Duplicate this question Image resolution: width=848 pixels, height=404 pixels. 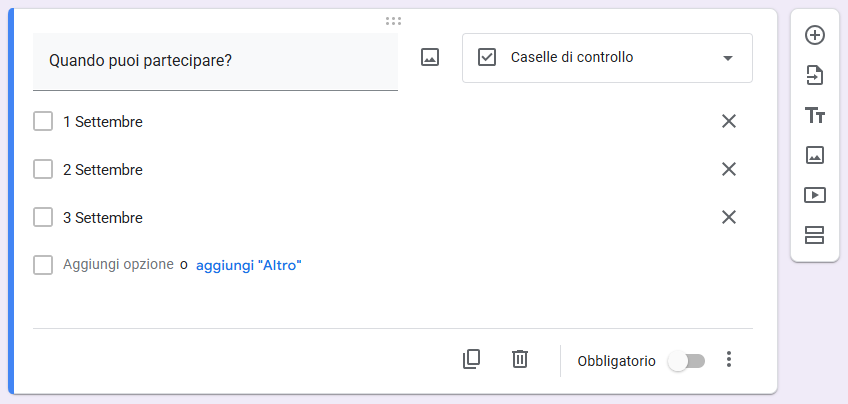(x=472, y=360)
